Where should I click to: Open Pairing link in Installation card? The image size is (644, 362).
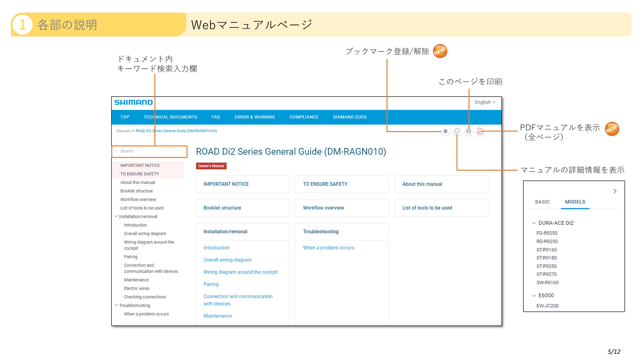click(x=211, y=284)
